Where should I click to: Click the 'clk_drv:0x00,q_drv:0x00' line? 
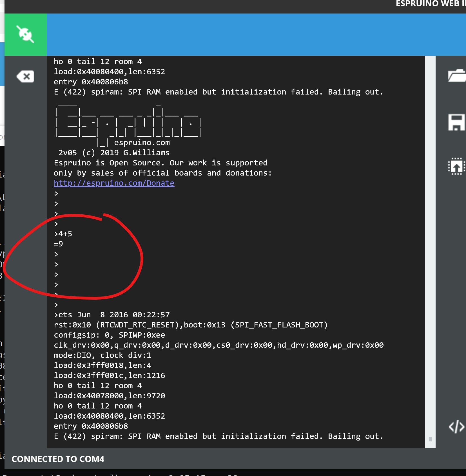click(219, 345)
